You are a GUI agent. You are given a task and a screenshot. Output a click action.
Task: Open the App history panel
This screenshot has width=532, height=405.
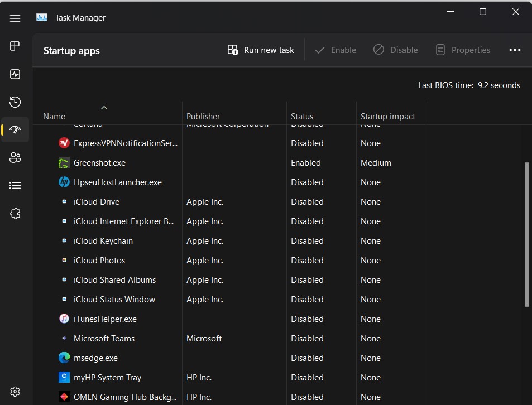(15, 102)
